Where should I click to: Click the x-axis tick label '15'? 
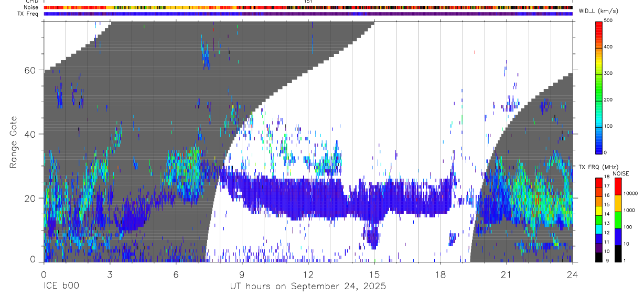[374, 274]
